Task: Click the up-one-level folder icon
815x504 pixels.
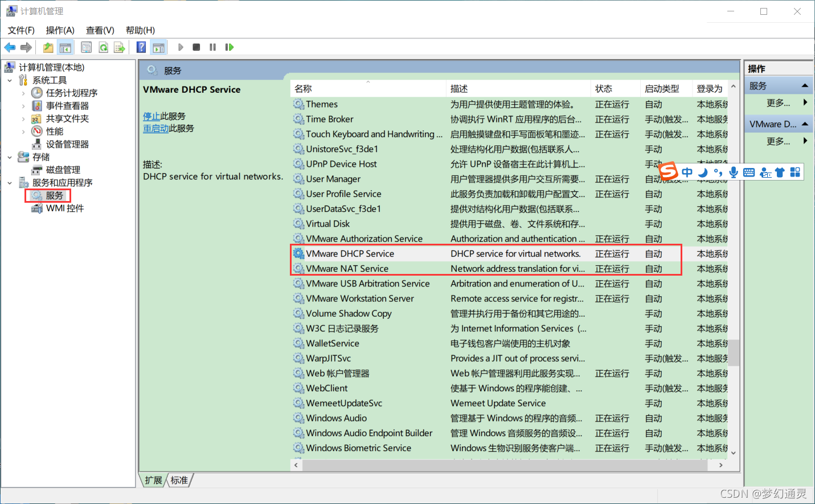Action: 48,47
